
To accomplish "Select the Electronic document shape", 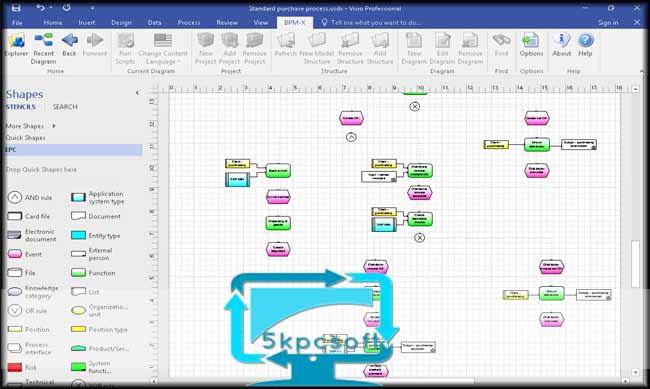I will coord(32,235).
